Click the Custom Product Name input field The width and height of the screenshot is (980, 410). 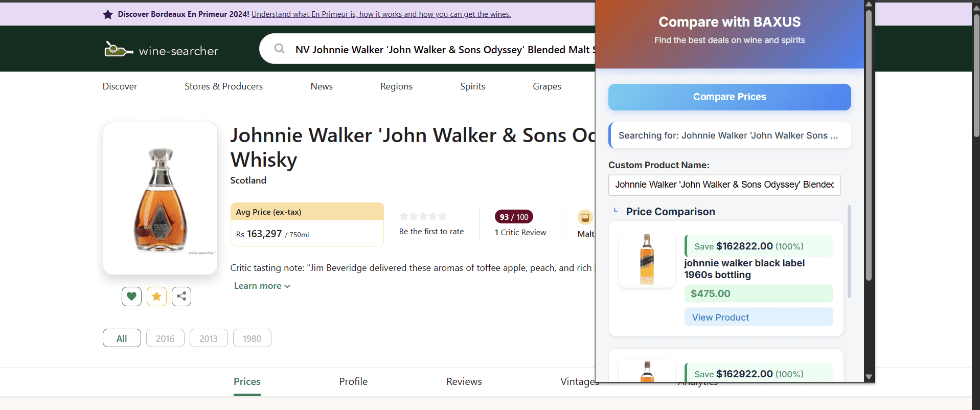click(x=724, y=185)
